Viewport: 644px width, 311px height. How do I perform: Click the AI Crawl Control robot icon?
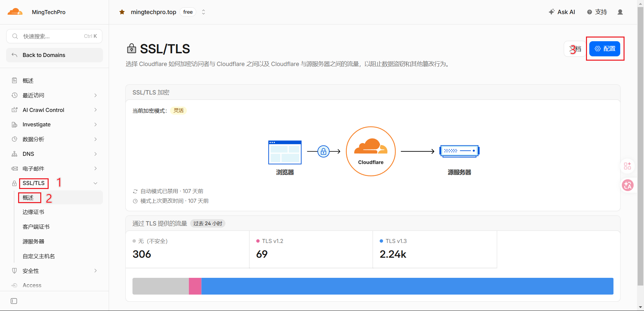pos(14,110)
